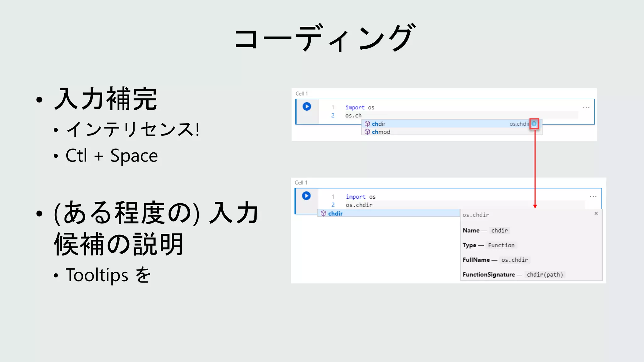Screen dimensions: 644x362
Task: Click the 'os.ch' code line in upper cell
Action: (353, 116)
